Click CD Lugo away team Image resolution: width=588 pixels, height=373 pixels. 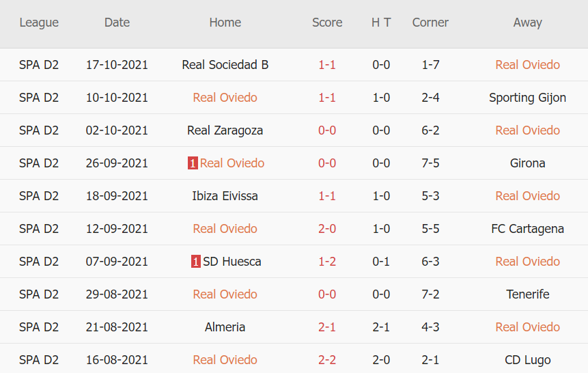(527, 360)
